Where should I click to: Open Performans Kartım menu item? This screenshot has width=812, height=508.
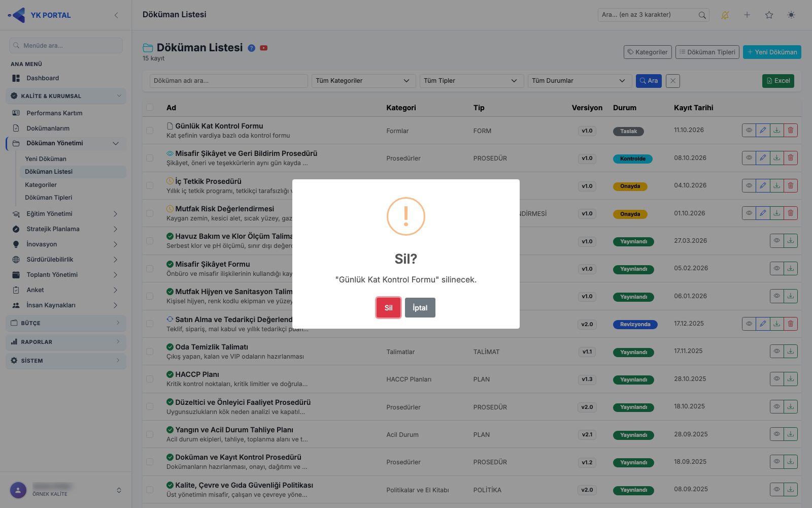pos(66,113)
